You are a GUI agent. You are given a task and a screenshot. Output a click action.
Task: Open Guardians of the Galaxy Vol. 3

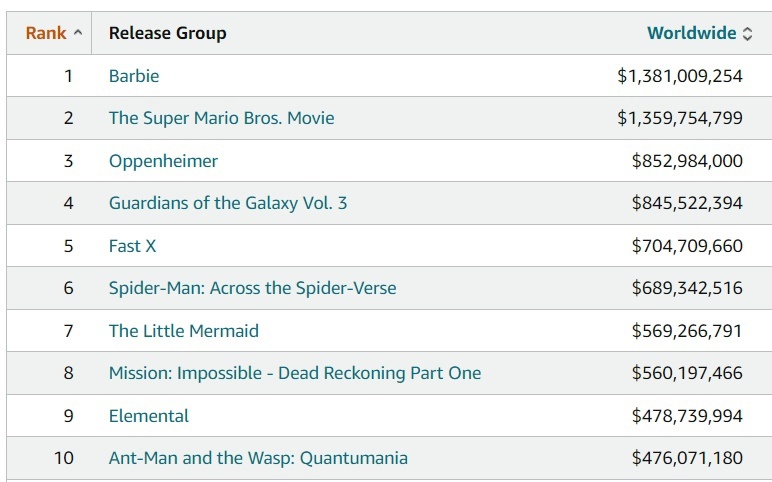(x=228, y=203)
